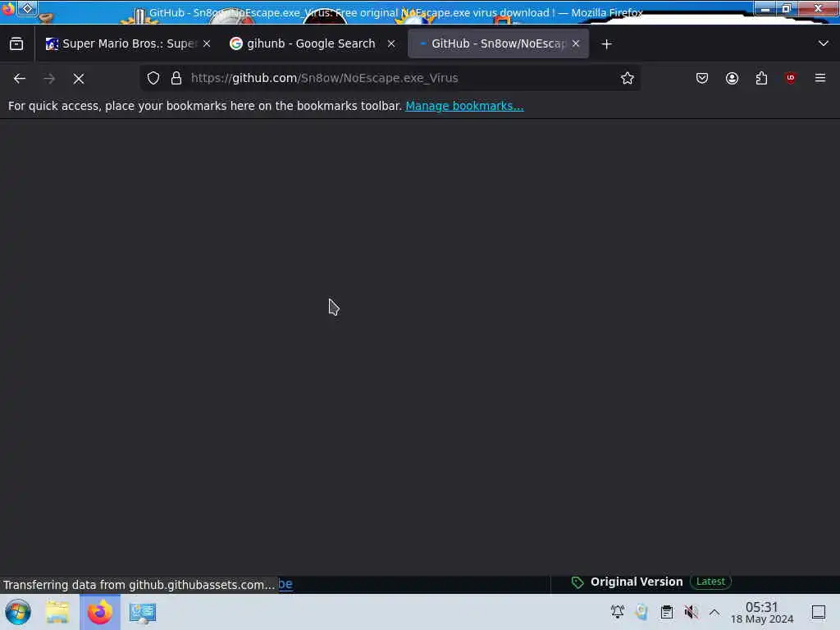The height and width of the screenshot is (630, 840).
Task: Open Manage bookmarks link
Action: [x=464, y=106]
